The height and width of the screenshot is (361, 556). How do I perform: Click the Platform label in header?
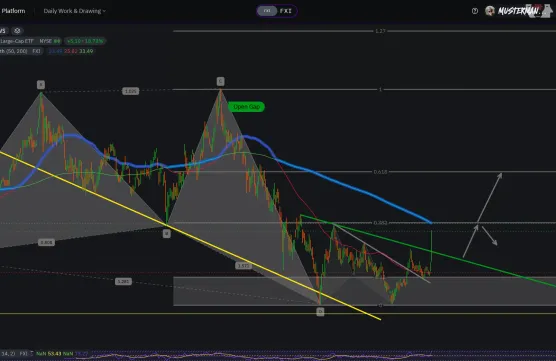click(x=13, y=11)
